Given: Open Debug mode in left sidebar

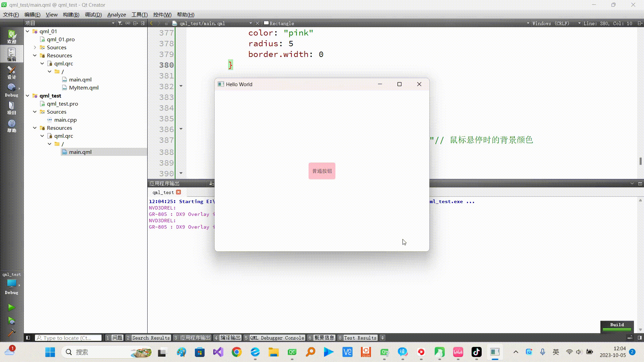Looking at the screenshot, I should click(11, 90).
